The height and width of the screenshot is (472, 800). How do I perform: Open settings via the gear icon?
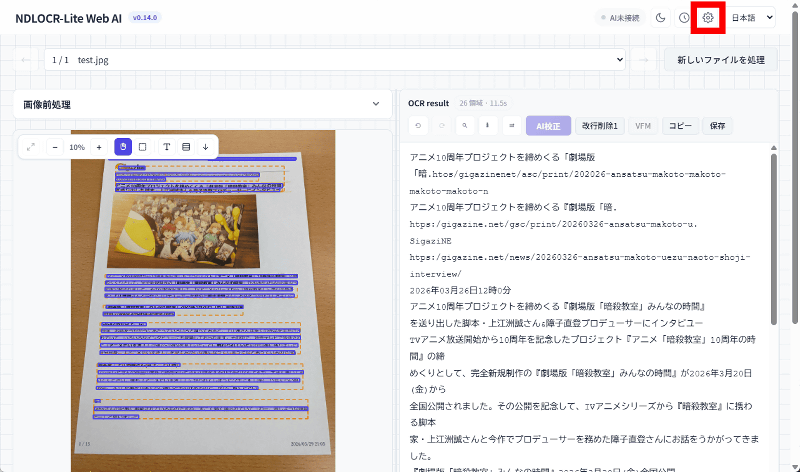pos(708,17)
